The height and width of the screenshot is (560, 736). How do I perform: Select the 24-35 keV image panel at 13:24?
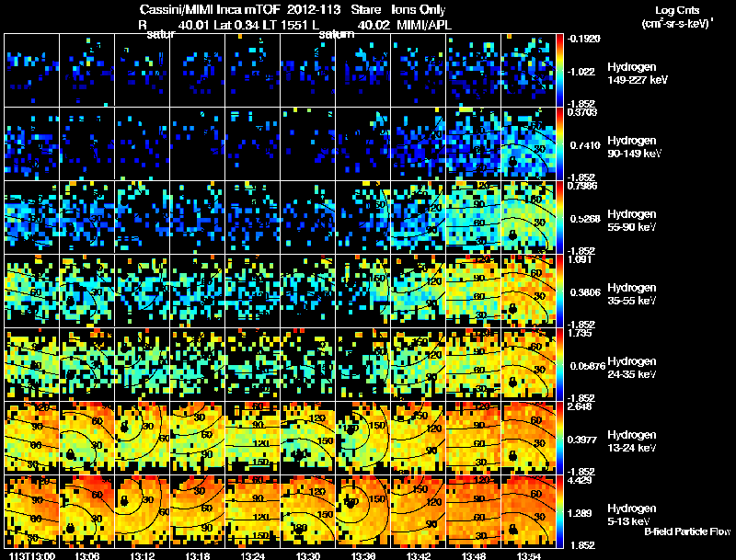click(x=252, y=364)
